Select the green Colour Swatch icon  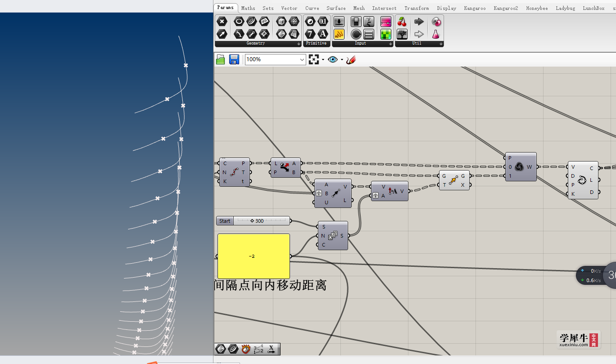[386, 34]
